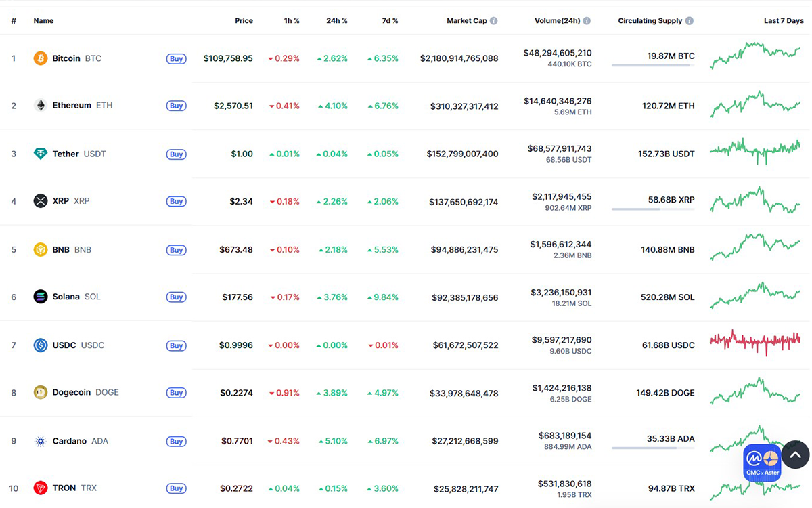812x508 pixels.
Task: Sort by the Name column header
Action: [x=43, y=21]
